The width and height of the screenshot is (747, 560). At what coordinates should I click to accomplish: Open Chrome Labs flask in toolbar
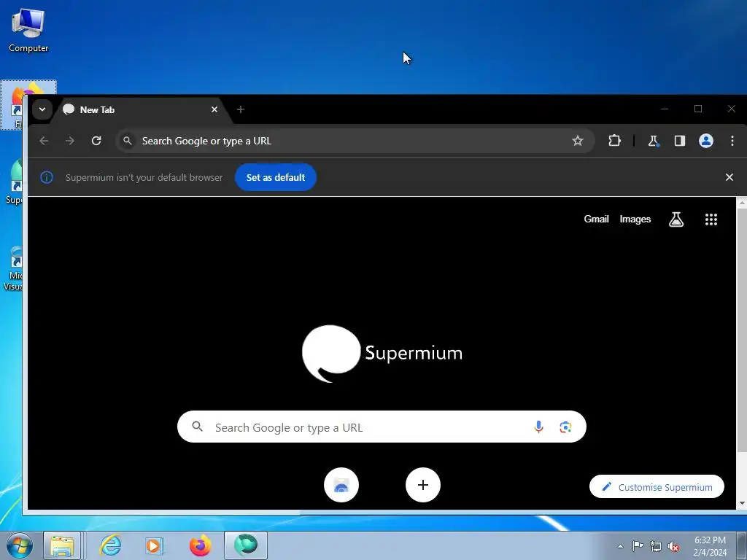pos(653,141)
